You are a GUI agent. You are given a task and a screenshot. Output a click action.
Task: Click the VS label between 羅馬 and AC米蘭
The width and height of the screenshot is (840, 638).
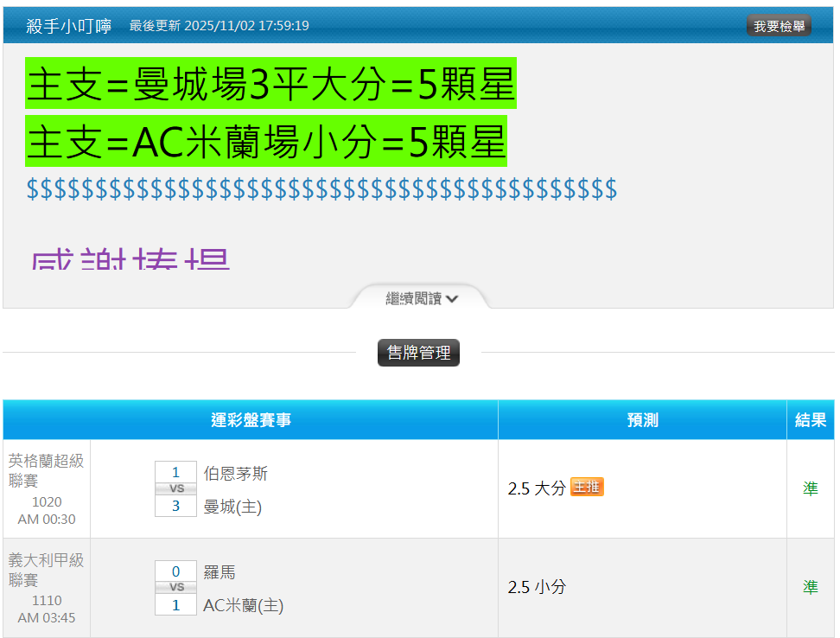[176, 588]
